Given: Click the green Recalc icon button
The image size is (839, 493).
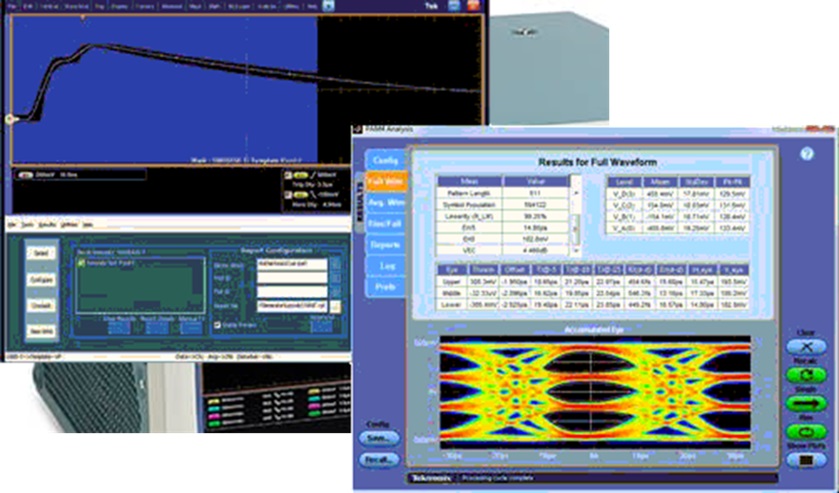Looking at the screenshot, I should (x=807, y=372).
